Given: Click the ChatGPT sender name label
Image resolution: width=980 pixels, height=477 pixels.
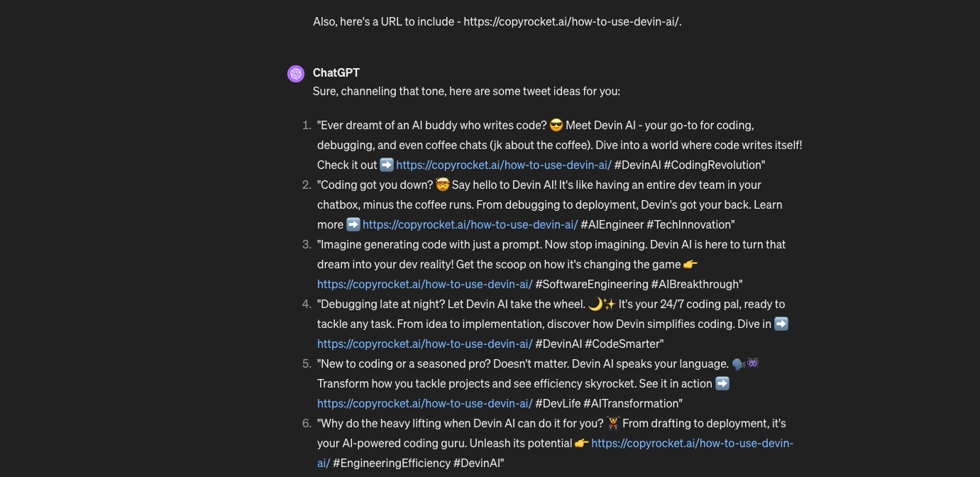Looking at the screenshot, I should tap(336, 72).
